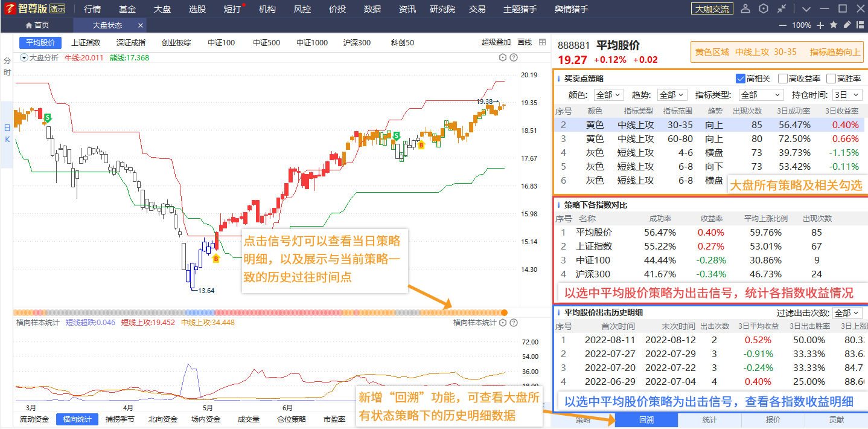Open the 行情 menu
Image resolution: width=868 pixels, height=429 pixels.
92,9
